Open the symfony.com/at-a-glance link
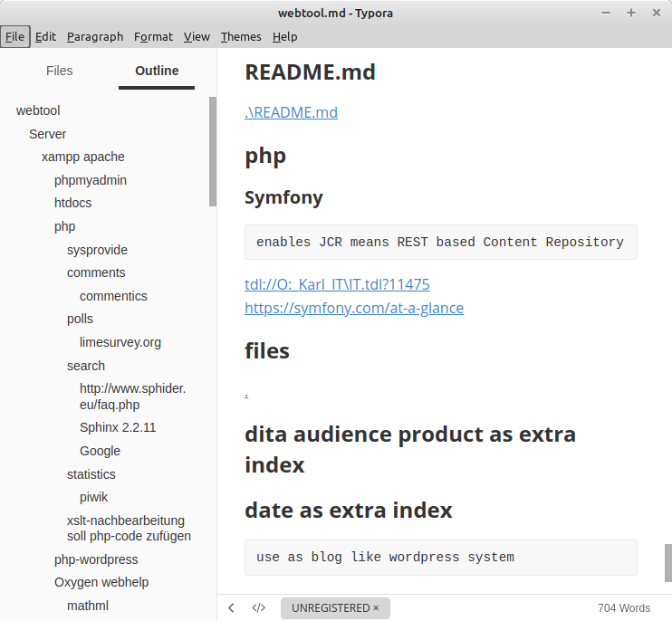The image size is (672, 621). [354, 308]
